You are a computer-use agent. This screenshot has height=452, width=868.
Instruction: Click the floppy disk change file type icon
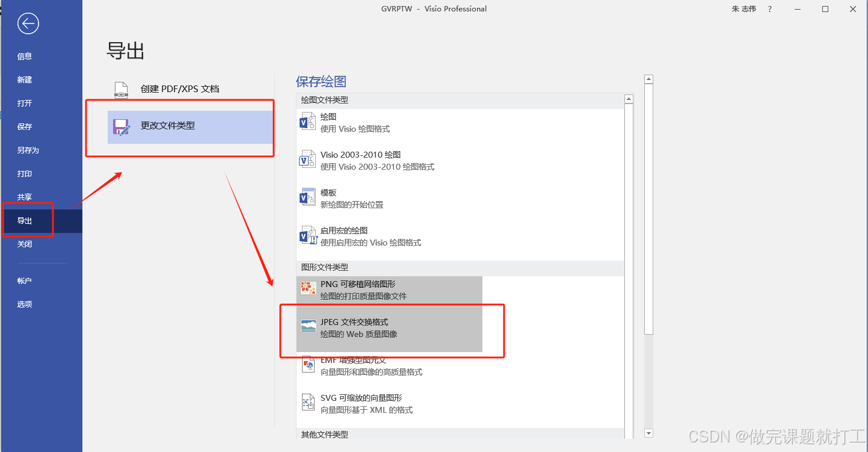pos(122,127)
